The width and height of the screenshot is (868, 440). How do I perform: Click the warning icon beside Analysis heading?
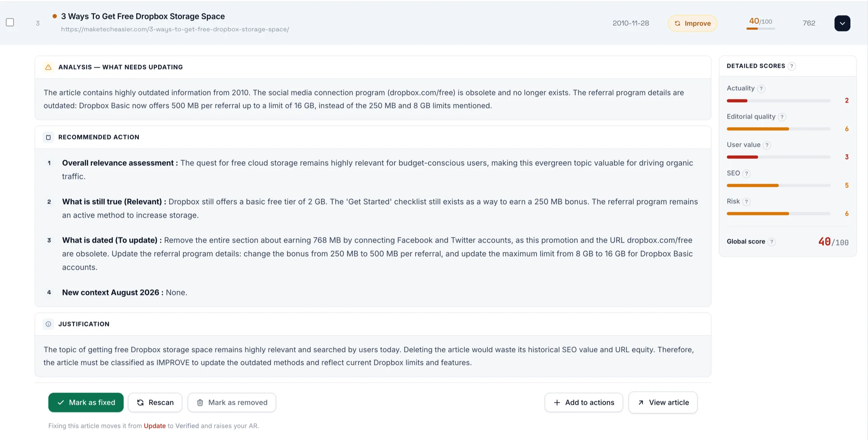coord(48,67)
